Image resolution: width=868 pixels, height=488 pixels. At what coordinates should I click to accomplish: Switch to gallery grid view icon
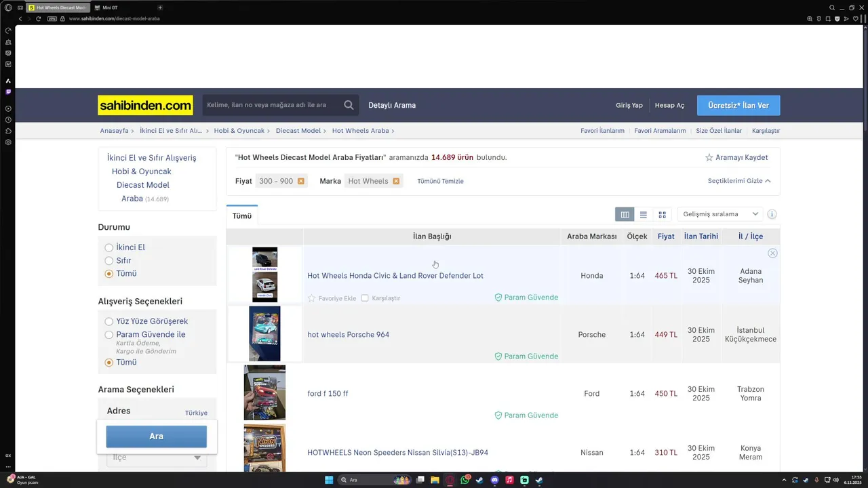click(663, 214)
